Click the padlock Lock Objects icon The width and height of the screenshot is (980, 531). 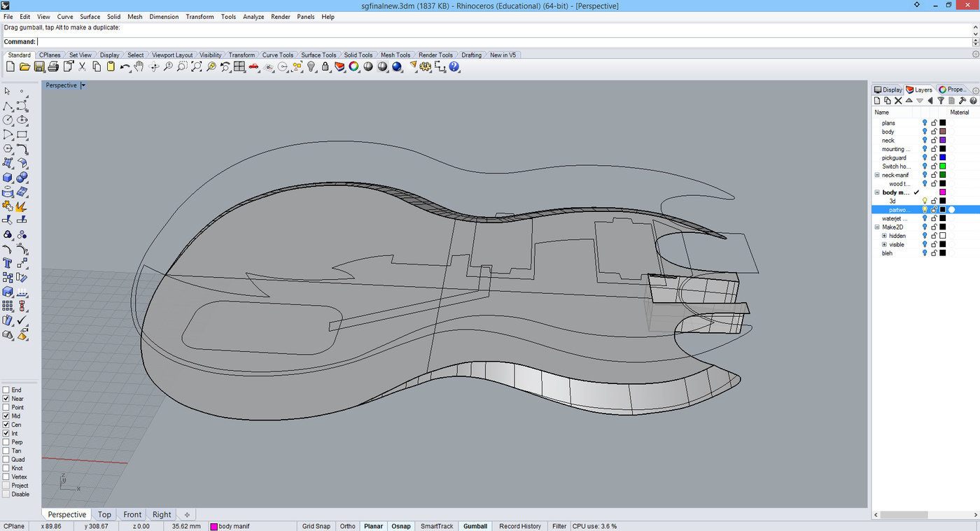tap(325, 66)
